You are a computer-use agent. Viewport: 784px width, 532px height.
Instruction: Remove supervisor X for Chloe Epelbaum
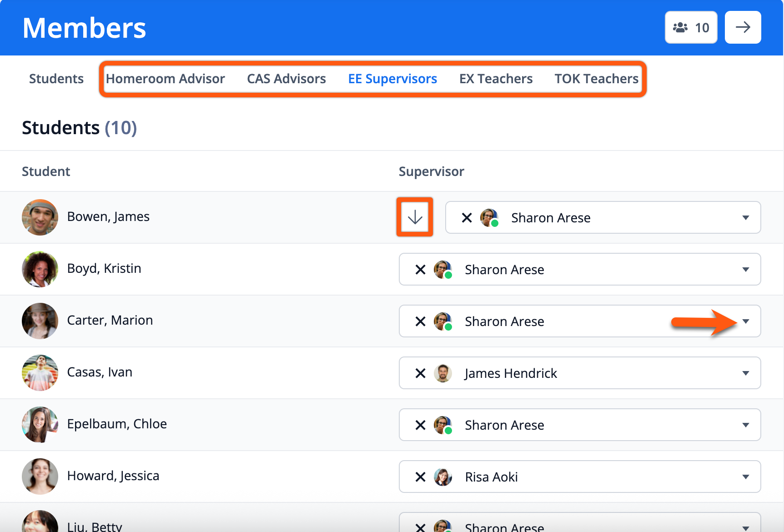(x=420, y=425)
